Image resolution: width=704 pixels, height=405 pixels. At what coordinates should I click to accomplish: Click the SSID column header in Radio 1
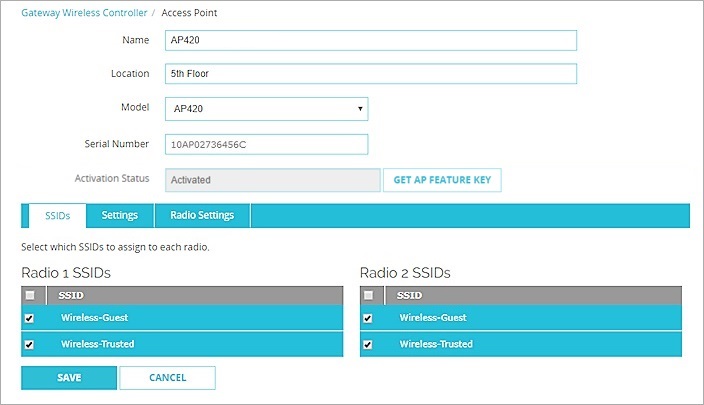click(71, 295)
